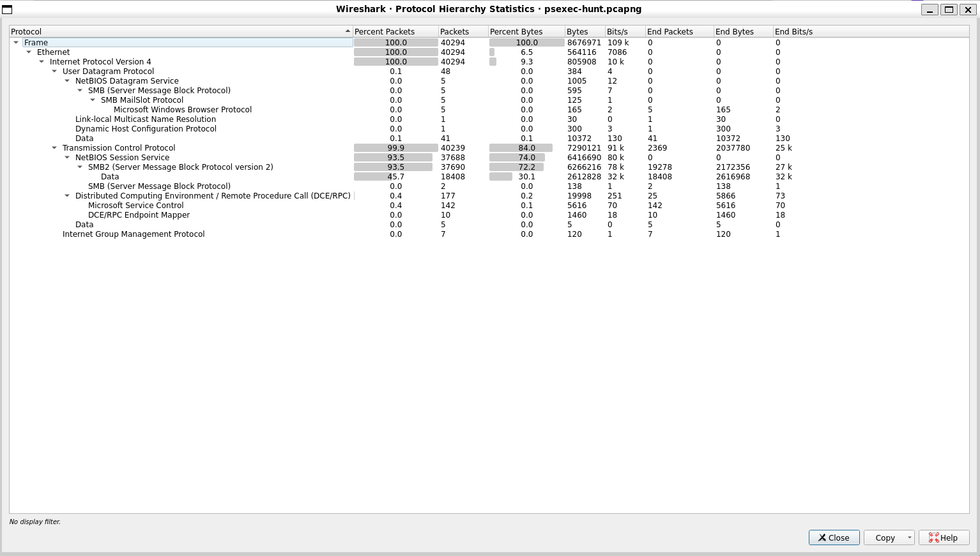The height and width of the screenshot is (556, 980).
Task: Sort by Protocol column header
Action: (181, 31)
